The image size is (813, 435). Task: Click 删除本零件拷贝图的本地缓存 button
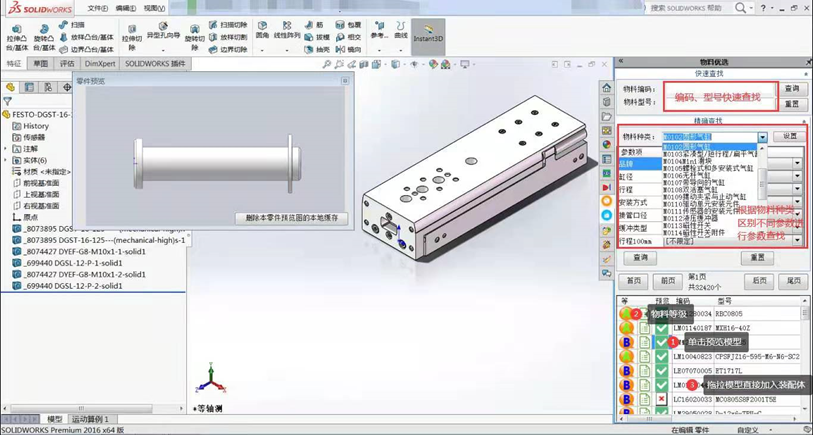292,218
